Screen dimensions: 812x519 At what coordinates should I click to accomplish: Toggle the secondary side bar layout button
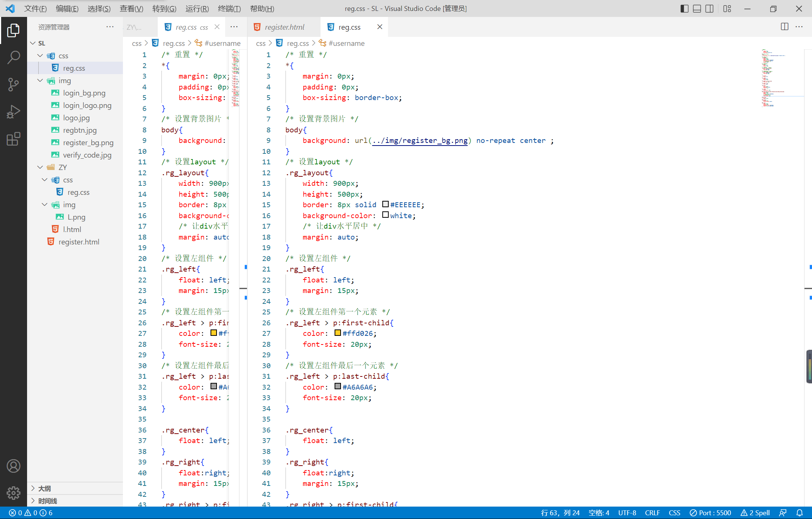tap(709, 9)
